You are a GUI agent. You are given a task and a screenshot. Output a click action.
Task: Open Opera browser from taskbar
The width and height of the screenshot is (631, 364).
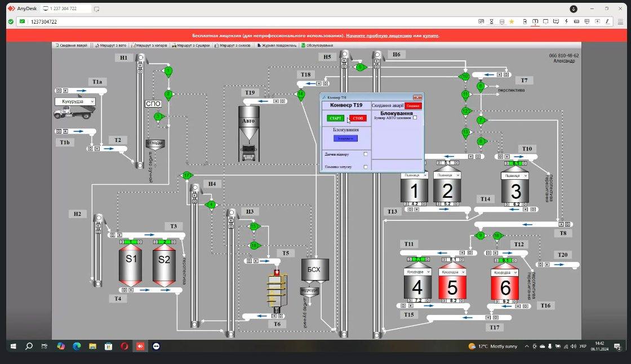tap(125, 347)
